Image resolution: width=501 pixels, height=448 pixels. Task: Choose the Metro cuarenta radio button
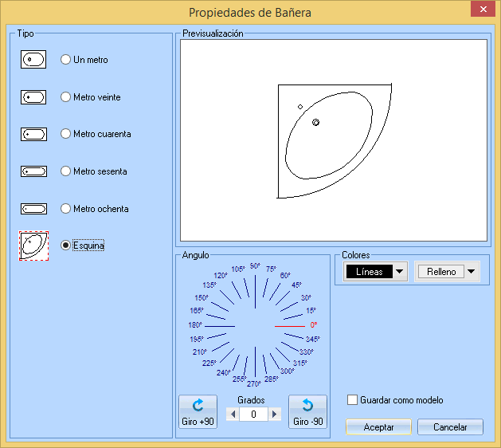click(66, 134)
